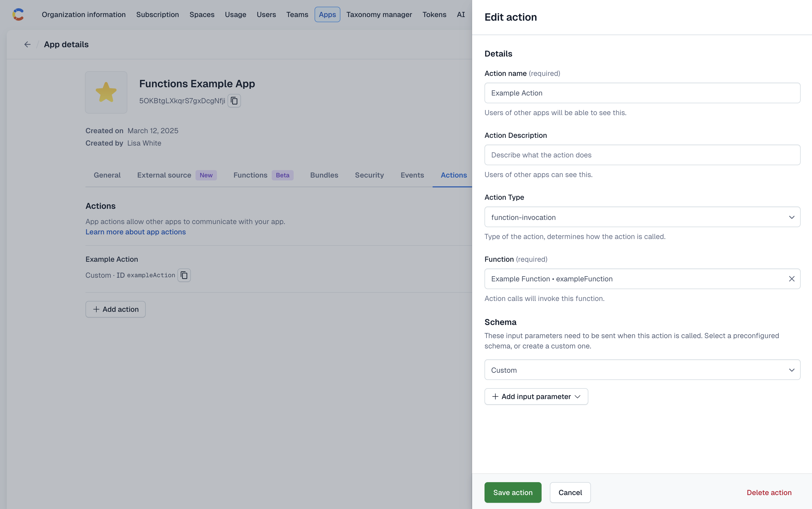Open the Security tab
Viewport: 812px width, 509px height.
369,175
